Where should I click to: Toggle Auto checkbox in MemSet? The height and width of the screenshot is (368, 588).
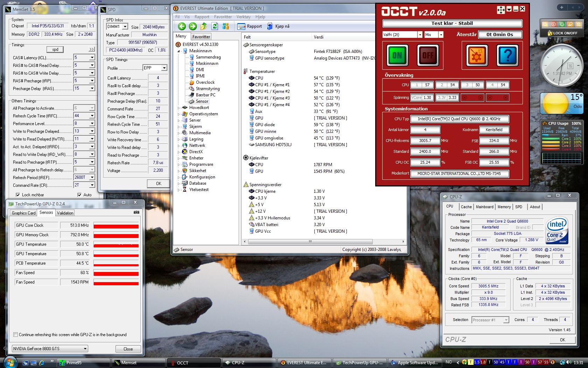pos(79,195)
